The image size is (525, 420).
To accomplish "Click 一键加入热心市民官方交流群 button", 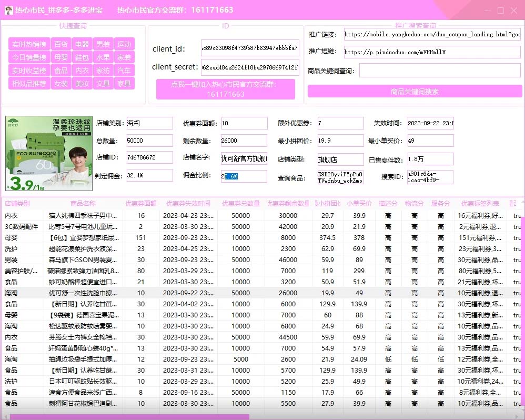I will [225, 89].
